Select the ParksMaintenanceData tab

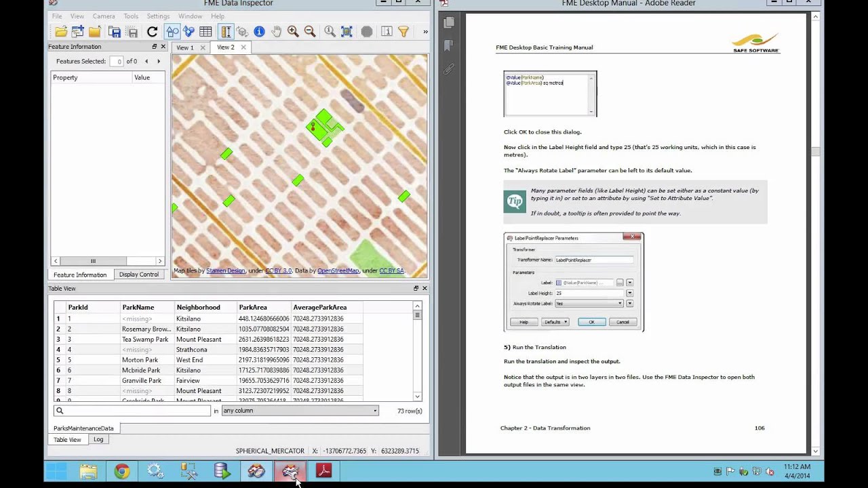pos(83,428)
